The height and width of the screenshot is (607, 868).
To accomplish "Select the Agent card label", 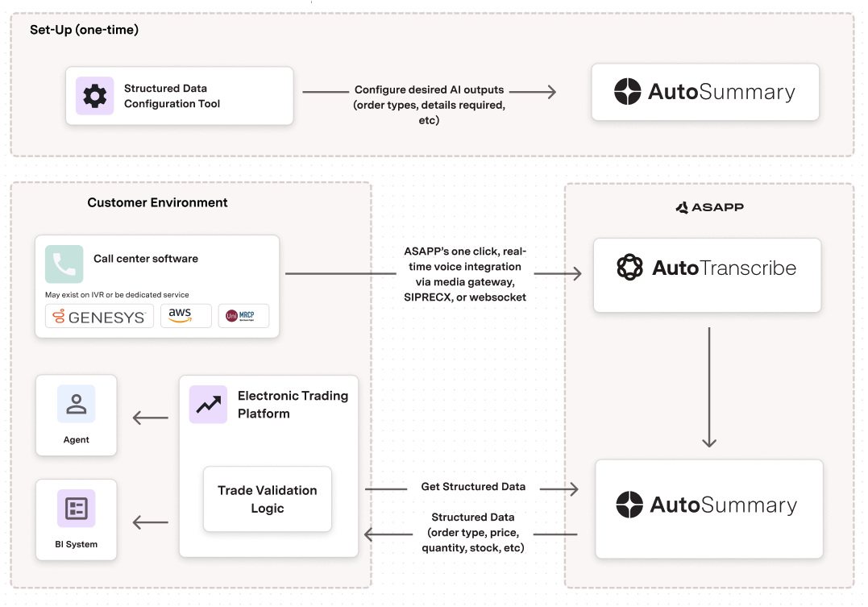I will tap(77, 439).
